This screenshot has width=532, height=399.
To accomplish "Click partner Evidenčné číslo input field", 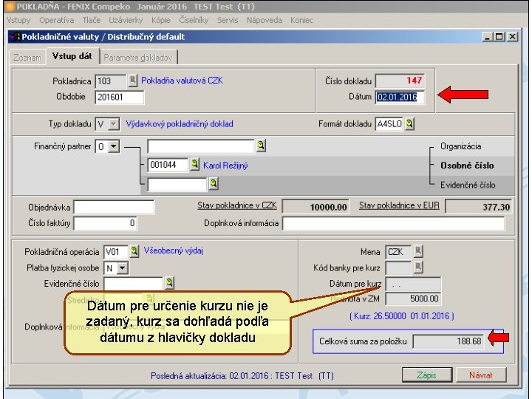I will pos(177,185).
